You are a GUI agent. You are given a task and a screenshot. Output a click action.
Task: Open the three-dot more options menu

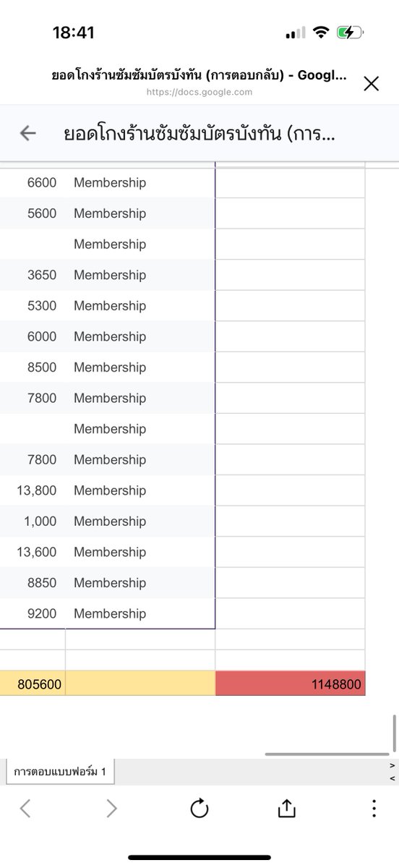374,809
